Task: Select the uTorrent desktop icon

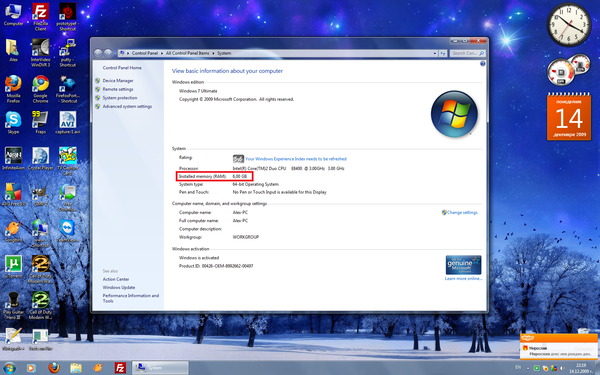Action: 13,267
